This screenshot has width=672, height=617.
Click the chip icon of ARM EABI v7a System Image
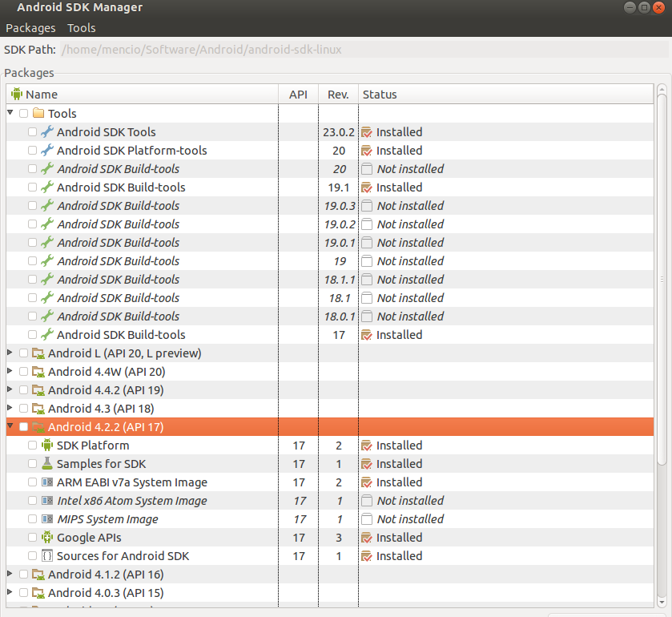point(46,482)
